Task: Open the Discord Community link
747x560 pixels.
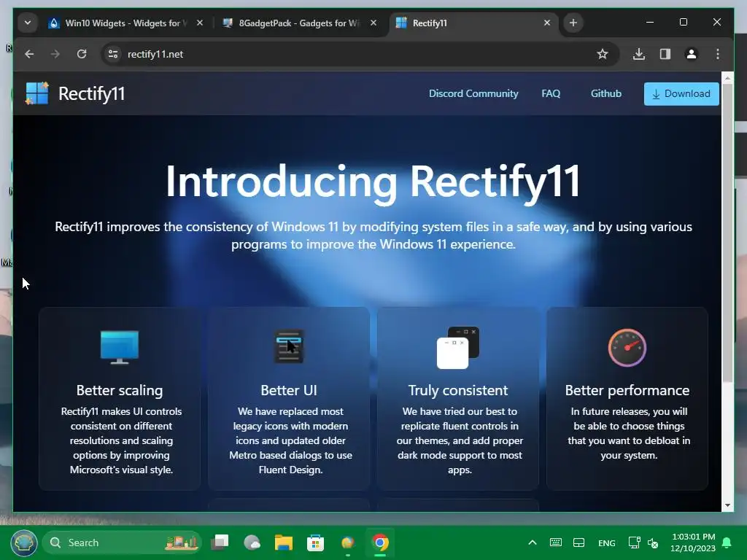Action: [x=473, y=94]
